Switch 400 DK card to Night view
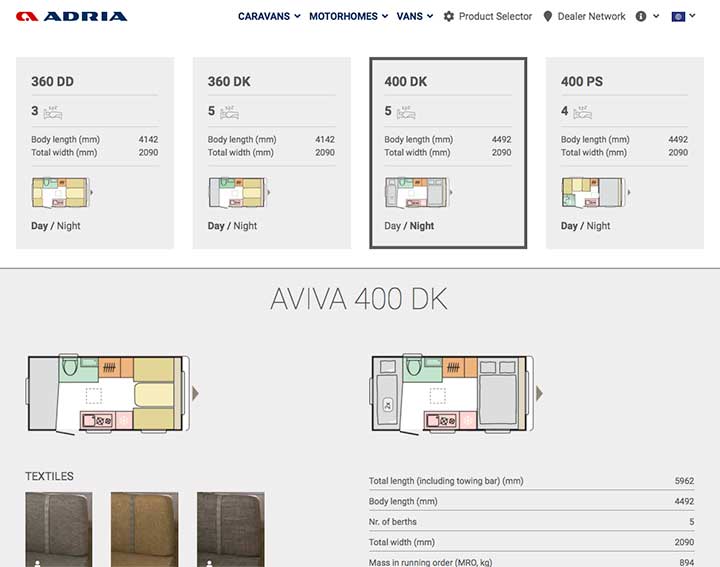Screen dimensions: 720x567 click(422, 226)
